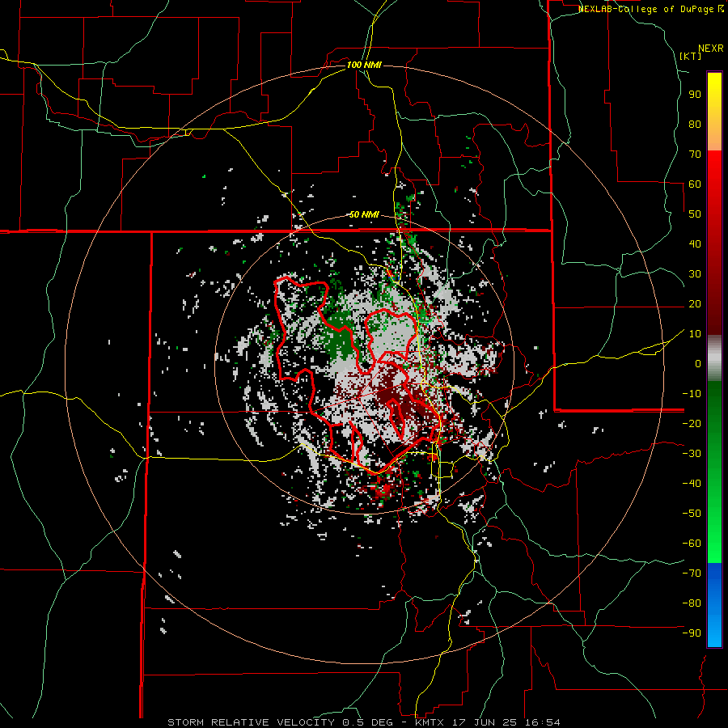Pick the "-40" value on the velocity scale
Image resolution: width=728 pixels, height=728 pixels.
[x=692, y=484]
